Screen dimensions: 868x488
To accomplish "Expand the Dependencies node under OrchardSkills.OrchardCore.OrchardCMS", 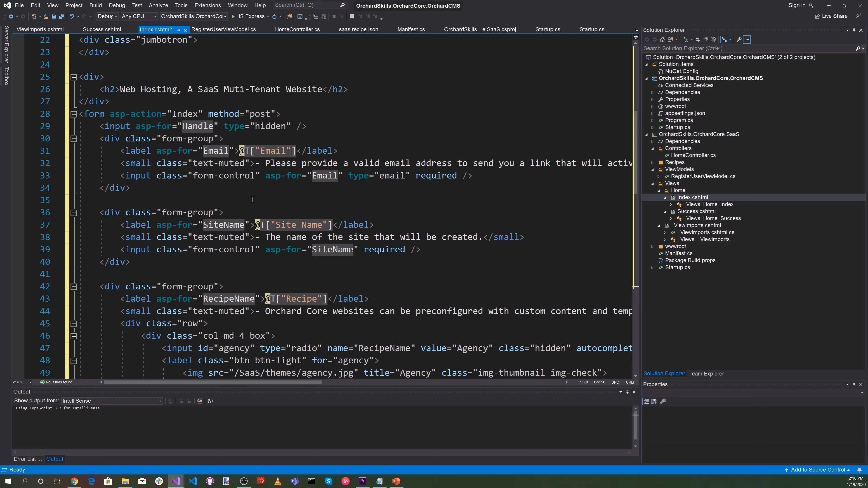I will pyautogui.click(x=652, y=92).
